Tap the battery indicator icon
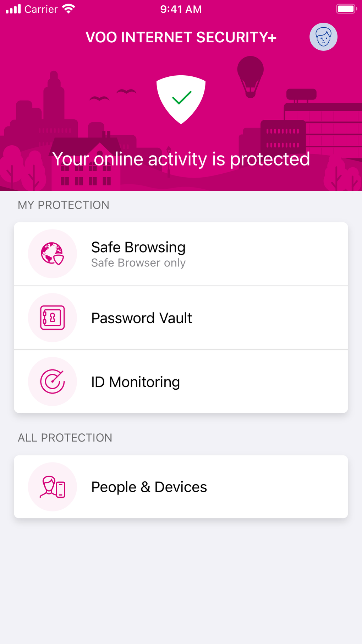 pyautogui.click(x=346, y=9)
